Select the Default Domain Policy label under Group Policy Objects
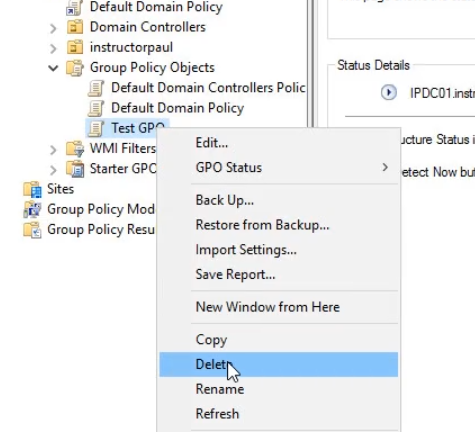 pyautogui.click(x=177, y=108)
